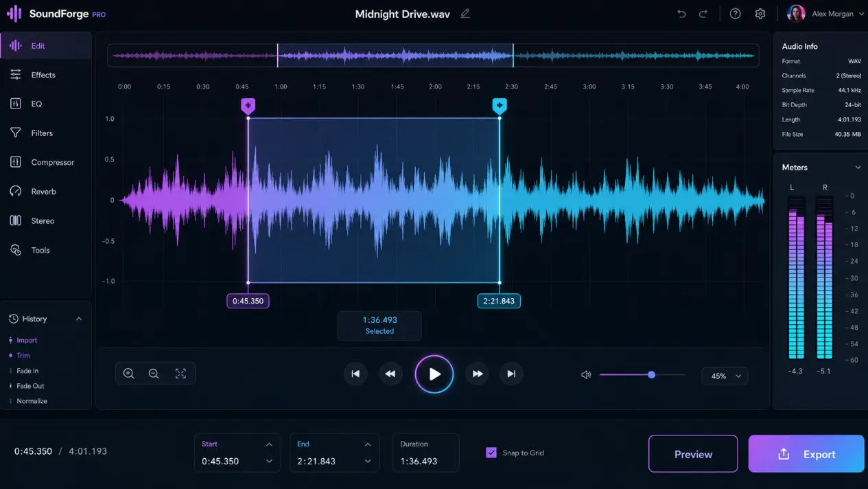Decrease the Start time value

[x=269, y=462]
